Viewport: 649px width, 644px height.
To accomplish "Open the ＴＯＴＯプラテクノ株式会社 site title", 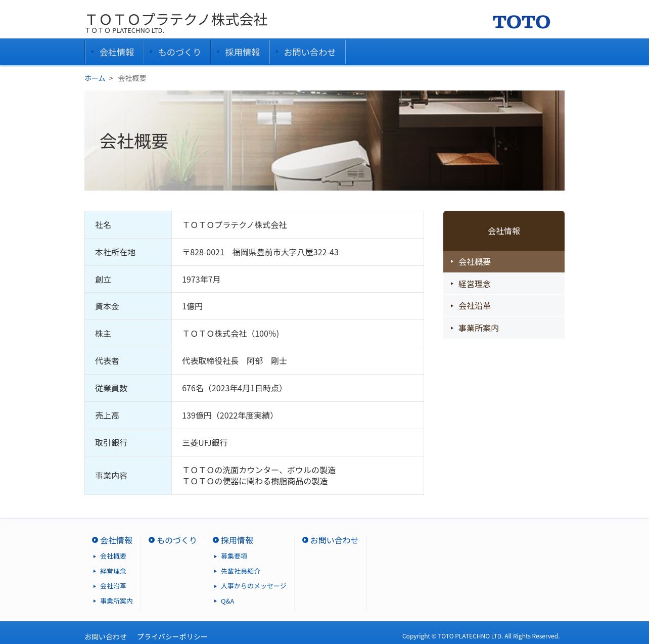I will (x=176, y=20).
